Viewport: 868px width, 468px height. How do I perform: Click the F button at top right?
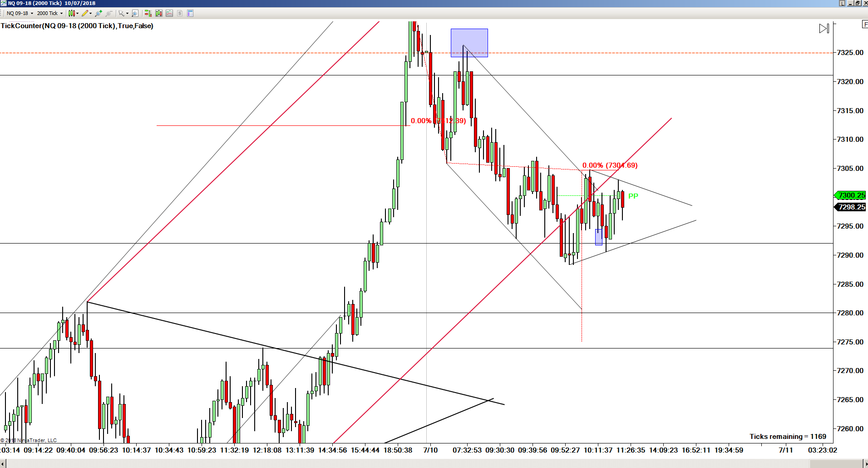point(865,25)
